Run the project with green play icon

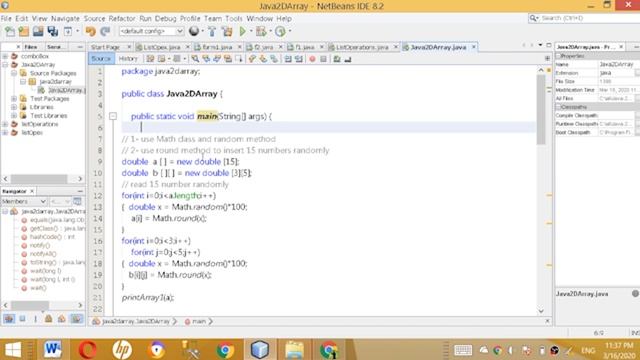click(243, 31)
